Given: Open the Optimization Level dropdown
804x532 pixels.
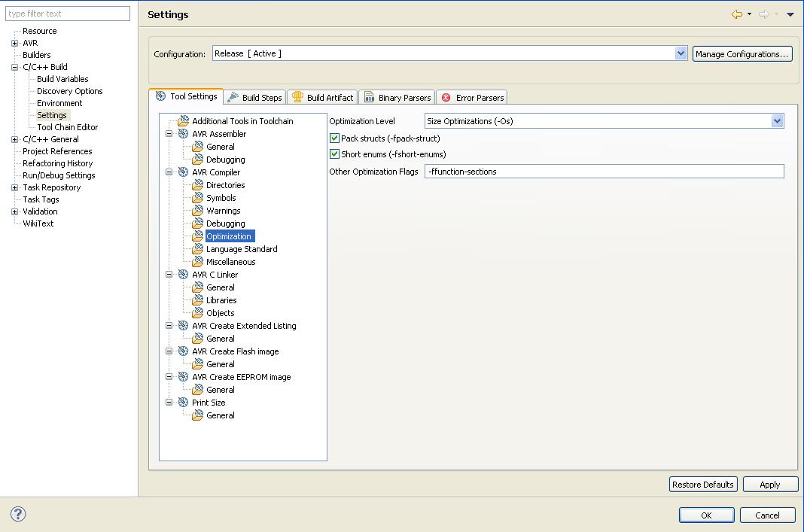Looking at the screenshot, I should point(777,121).
